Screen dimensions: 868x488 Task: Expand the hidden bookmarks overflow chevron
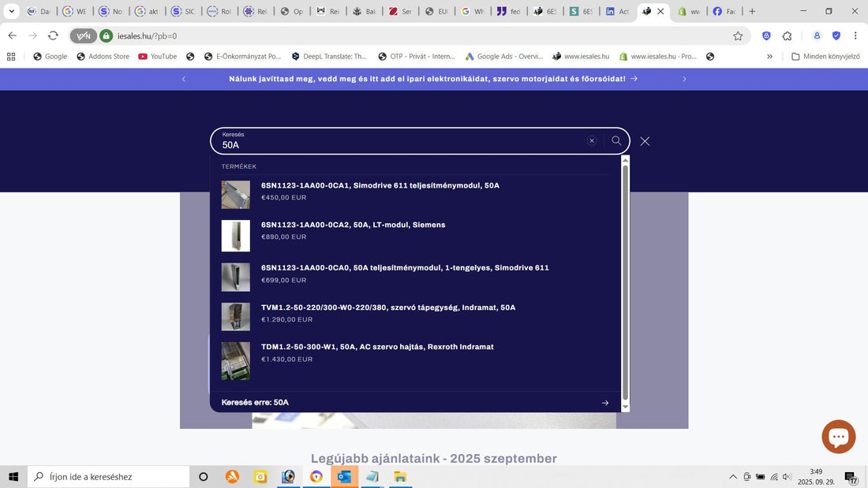click(x=769, y=56)
